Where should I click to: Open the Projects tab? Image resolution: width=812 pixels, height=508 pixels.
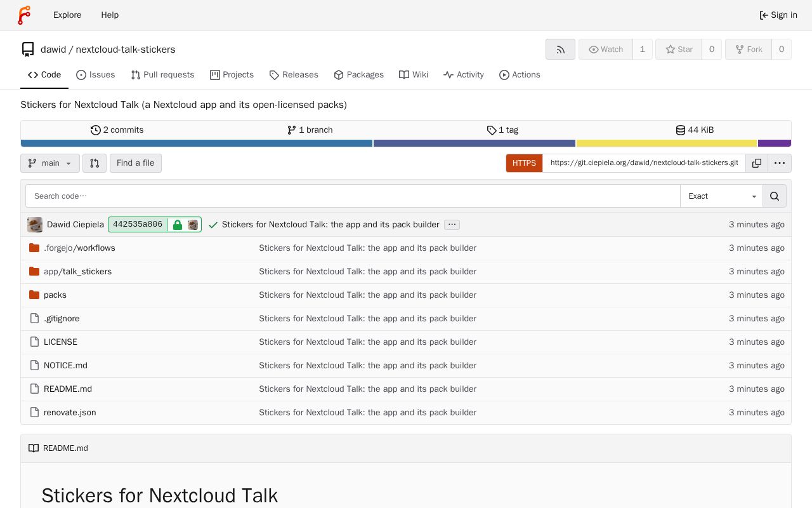(x=232, y=75)
